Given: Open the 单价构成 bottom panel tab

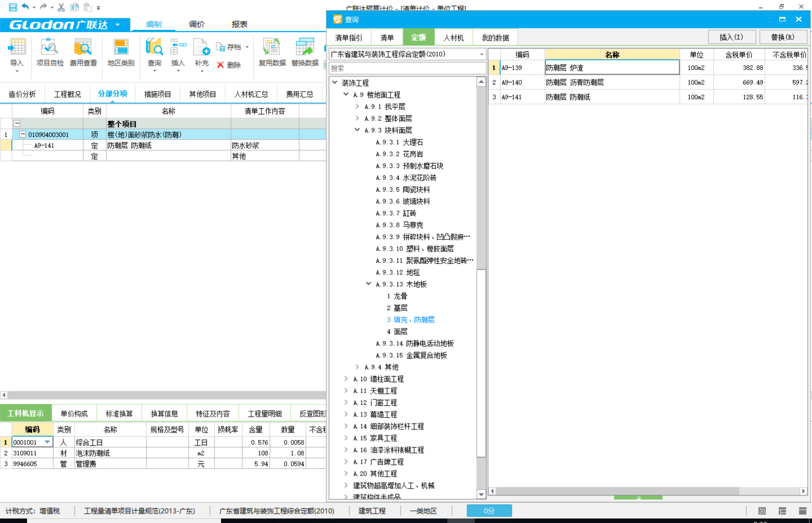Looking at the screenshot, I should (74, 414).
